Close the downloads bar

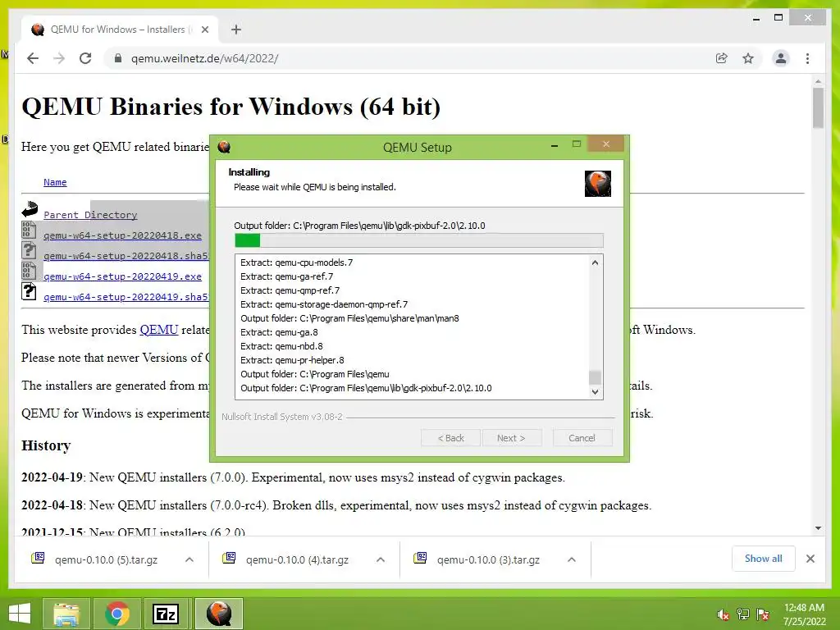(x=810, y=559)
